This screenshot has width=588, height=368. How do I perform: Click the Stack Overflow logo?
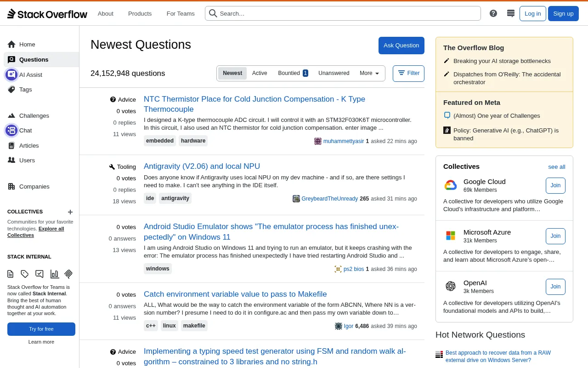point(47,14)
